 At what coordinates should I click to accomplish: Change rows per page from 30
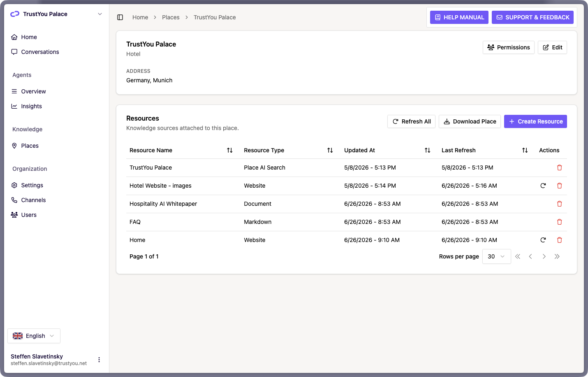[496, 256]
